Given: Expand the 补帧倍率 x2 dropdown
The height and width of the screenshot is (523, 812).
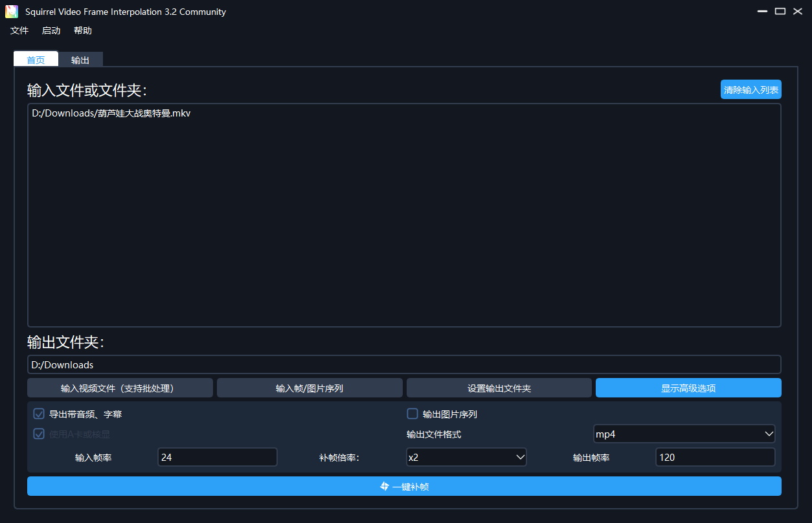Looking at the screenshot, I should tap(466, 457).
